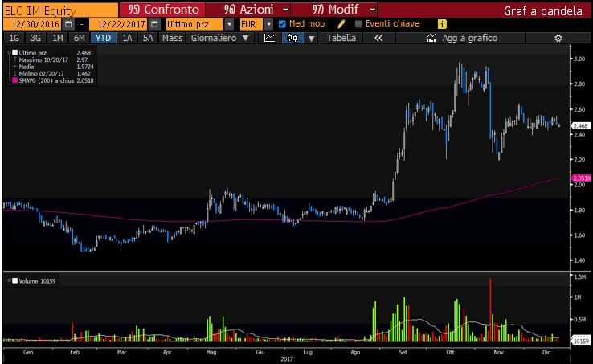Click the ELC IM Equity ticker field
This screenshot has width=593, height=364.
point(60,10)
